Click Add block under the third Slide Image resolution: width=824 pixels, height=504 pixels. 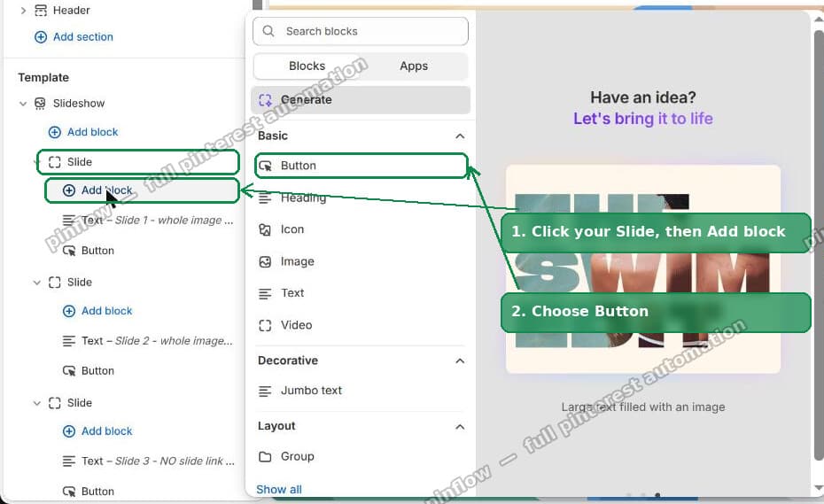pyautogui.click(x=106, y=431)
